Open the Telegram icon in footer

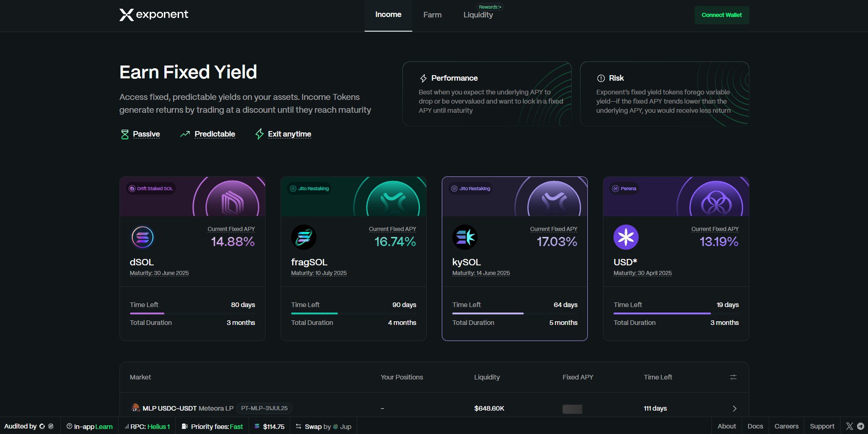coord(861,426)
